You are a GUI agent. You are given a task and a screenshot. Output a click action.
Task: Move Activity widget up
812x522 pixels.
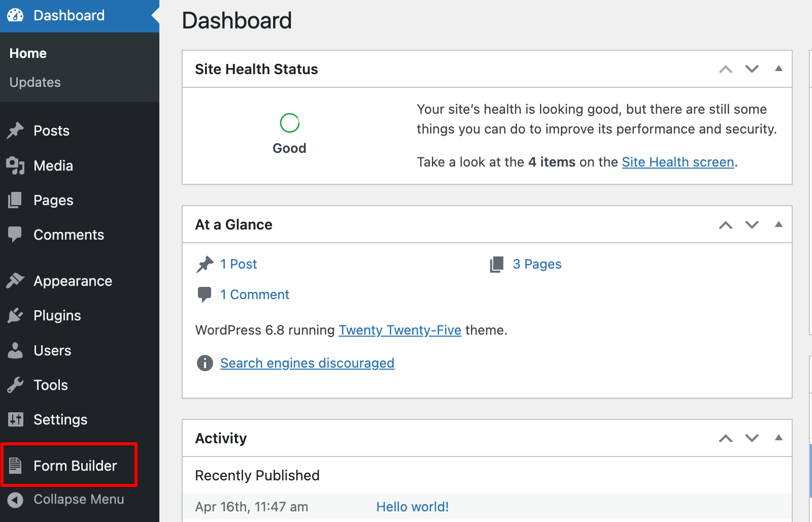click(726, 438)
